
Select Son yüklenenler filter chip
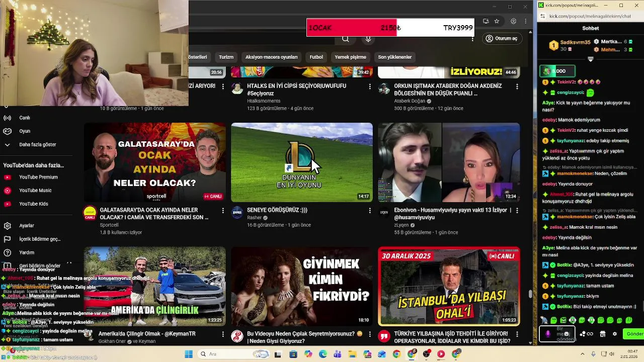click(395, 57)
